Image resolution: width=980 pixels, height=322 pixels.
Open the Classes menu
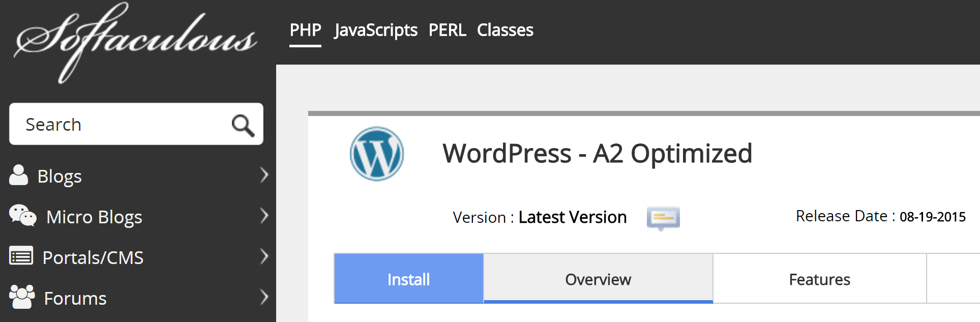pos(505,30)
